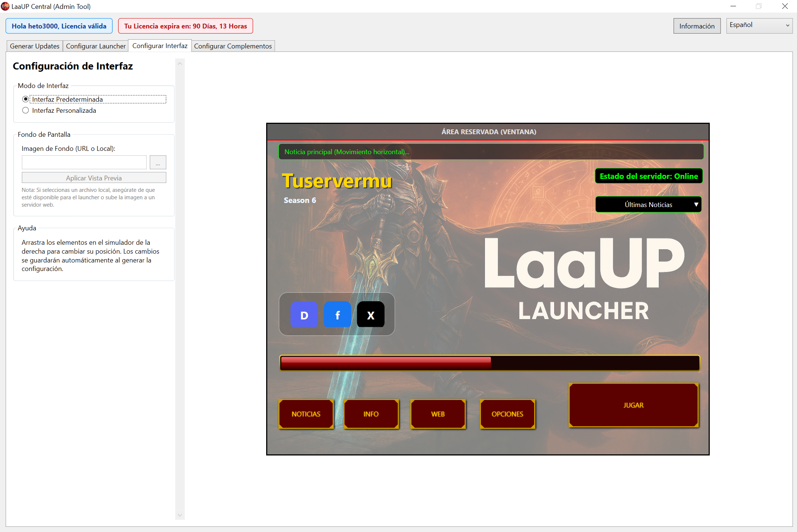Click scrollbar down arrow in left panel
797x532 pixels.
click(180, 515)
